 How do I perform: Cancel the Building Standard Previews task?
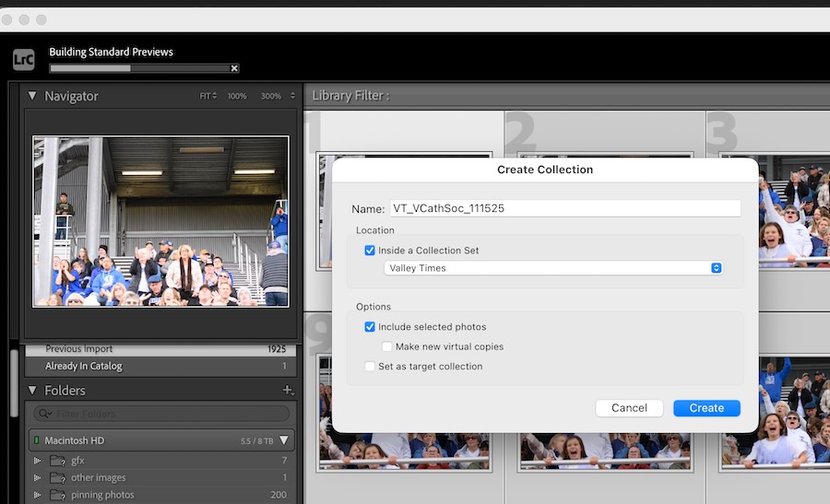click(234, 68)
